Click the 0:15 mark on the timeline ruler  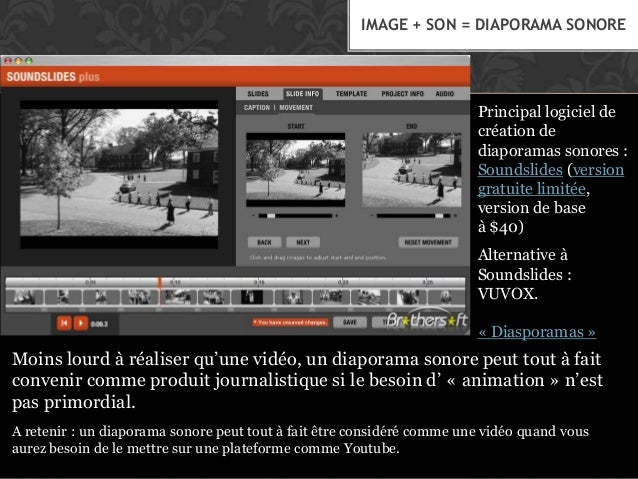[259, 282]
